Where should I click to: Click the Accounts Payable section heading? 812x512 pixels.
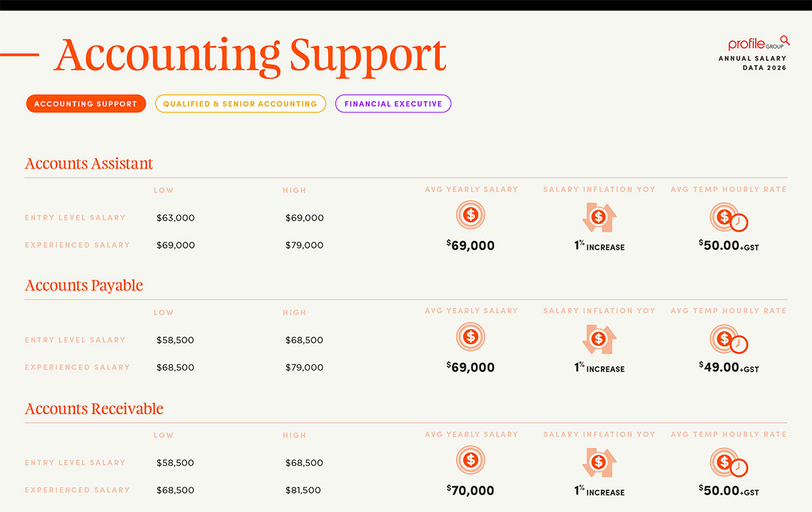coord(84,286)
